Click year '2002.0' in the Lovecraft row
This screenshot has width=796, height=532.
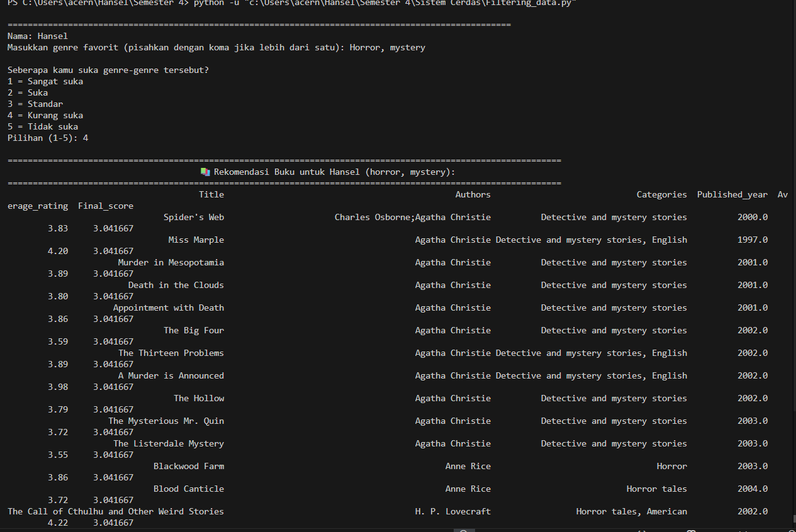point(753,511)
